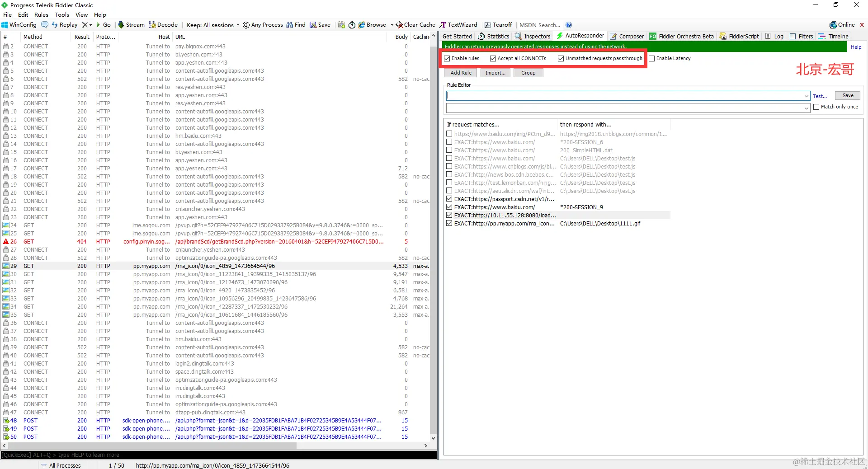The image size is (868, 469).
Task: Click the session list horizontal scrollbar thumb
Action: point(152,446)
